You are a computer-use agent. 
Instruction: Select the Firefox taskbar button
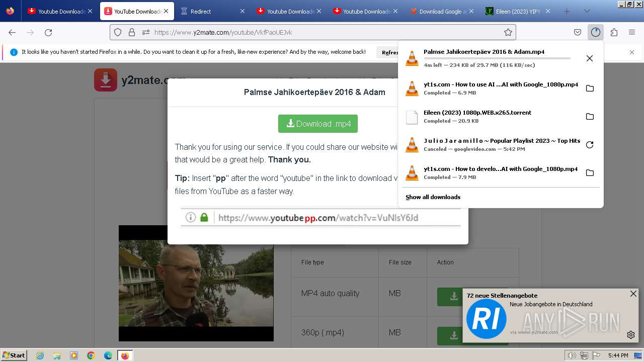click(125, 355)
